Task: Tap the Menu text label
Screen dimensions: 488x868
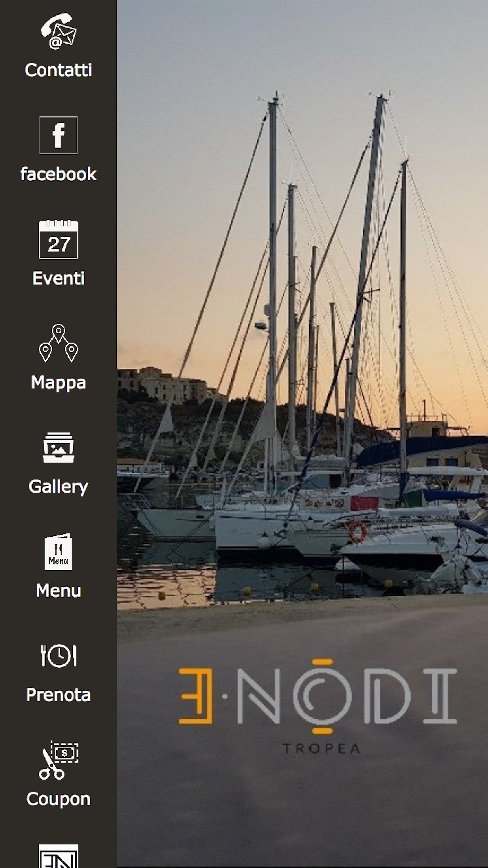Action: point(59,591)
